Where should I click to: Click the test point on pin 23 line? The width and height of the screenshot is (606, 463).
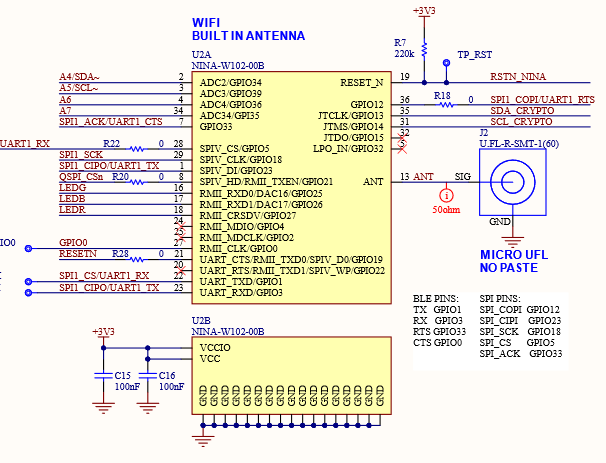(28, 293)
